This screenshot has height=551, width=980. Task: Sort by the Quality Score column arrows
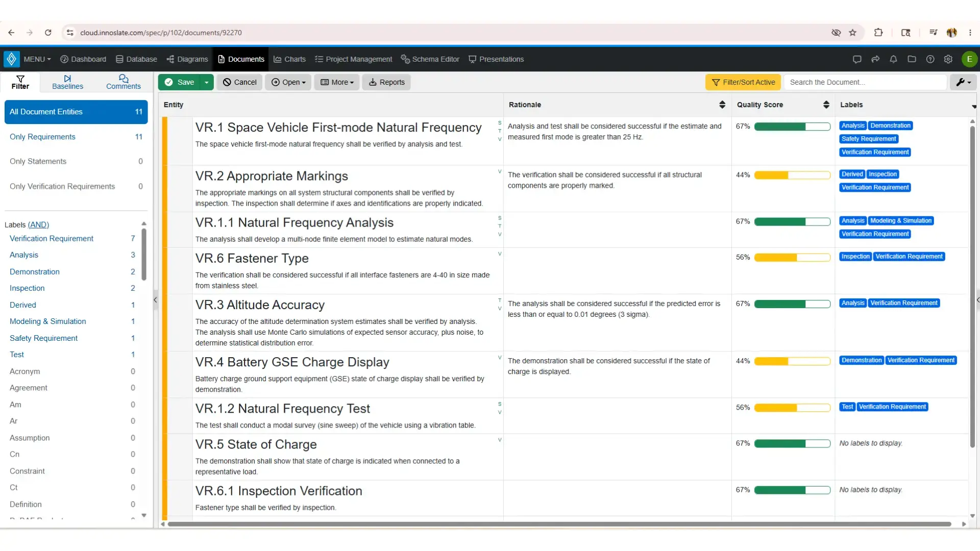pyautogui.click(x=826, y=105)
